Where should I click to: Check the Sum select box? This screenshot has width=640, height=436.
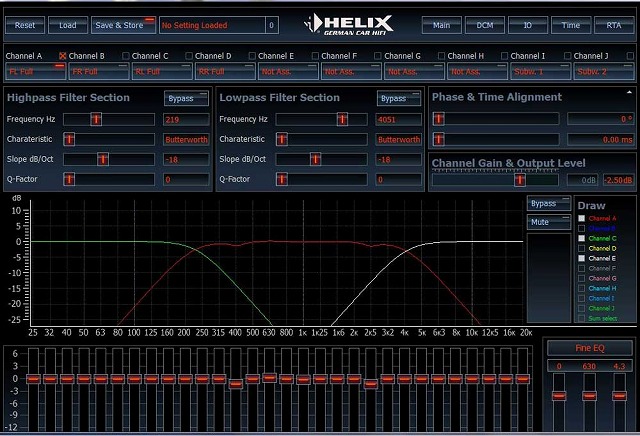[582, 318]
